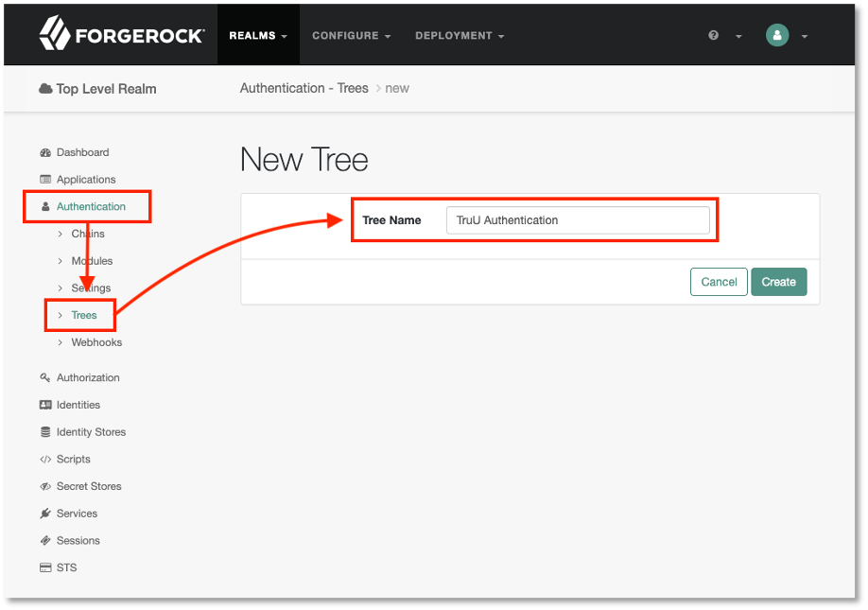The height and width of the screenshot is (610, 868).
Task: Open Top Level Realm heading
Action: (106, 89)
